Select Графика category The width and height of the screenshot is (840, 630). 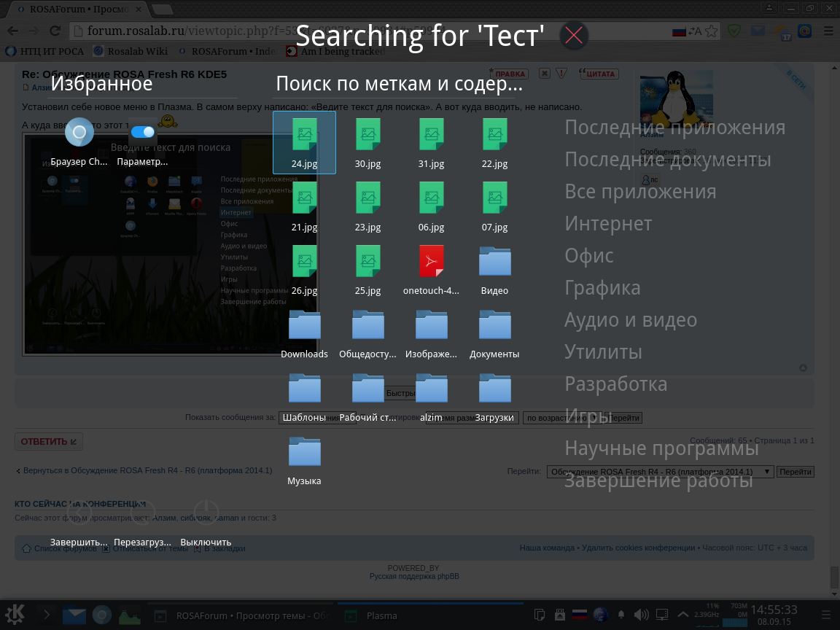pos(602,288)
